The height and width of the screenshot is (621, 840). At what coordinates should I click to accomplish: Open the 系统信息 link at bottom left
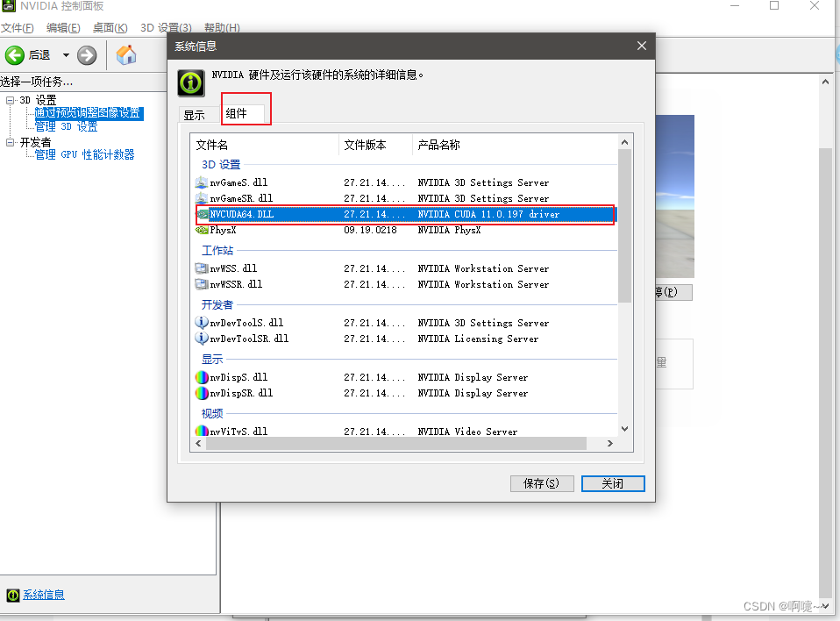click(x=43, y=596)
